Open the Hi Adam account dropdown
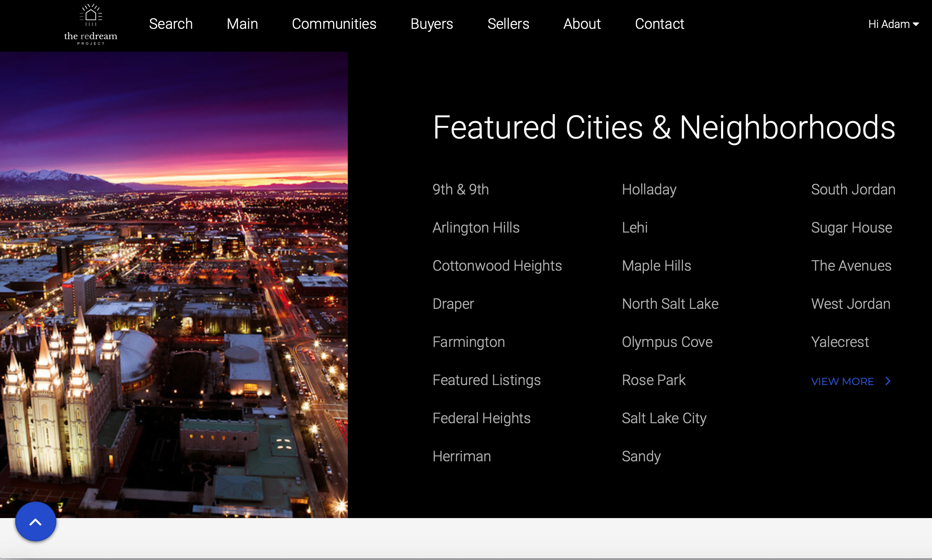The image size is (932, 560). [x=893, y=24]
